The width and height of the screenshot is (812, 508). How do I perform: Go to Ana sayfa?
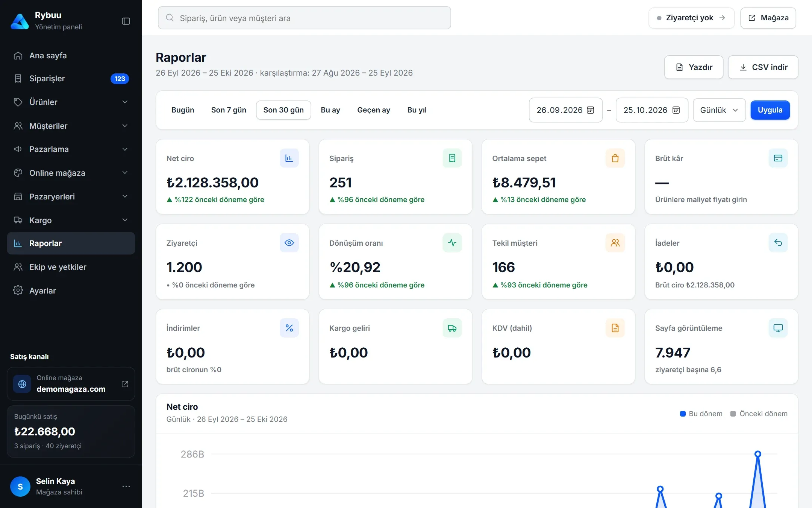pos(71,55)
